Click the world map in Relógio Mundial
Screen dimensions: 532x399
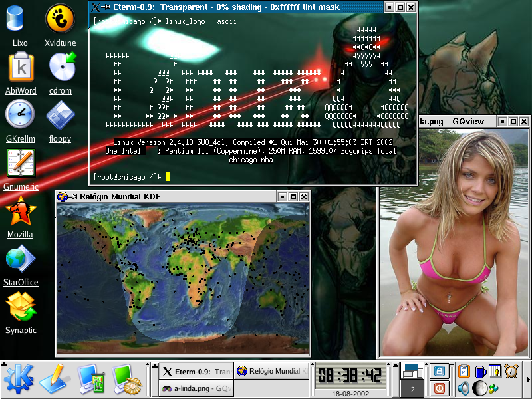pyautogui.click(x=184, y=279)
